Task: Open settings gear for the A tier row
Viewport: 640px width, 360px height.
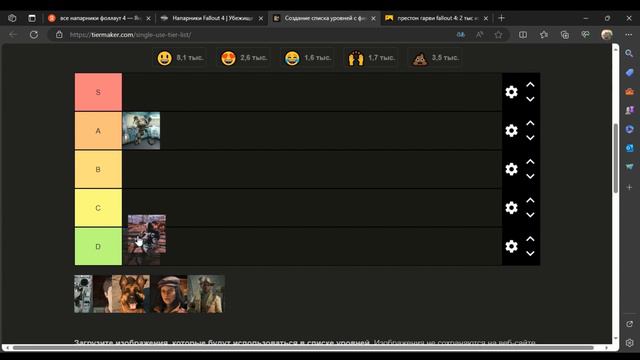Action: point(511,131)
